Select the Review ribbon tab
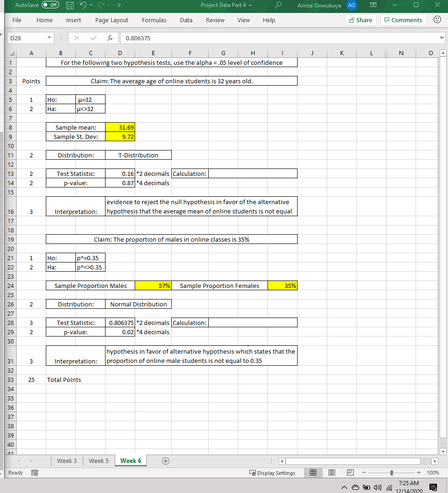448x493 pixels. click(215, 20)
